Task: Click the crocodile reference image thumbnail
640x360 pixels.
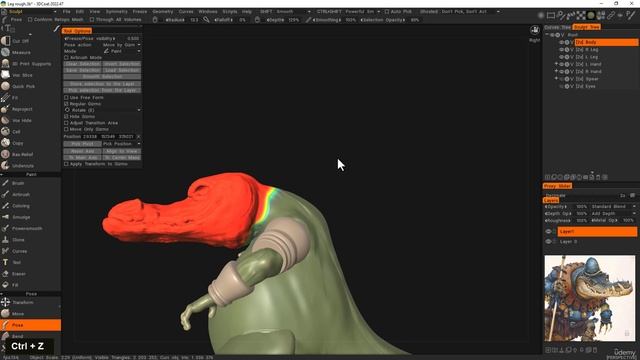Action: 590,298
